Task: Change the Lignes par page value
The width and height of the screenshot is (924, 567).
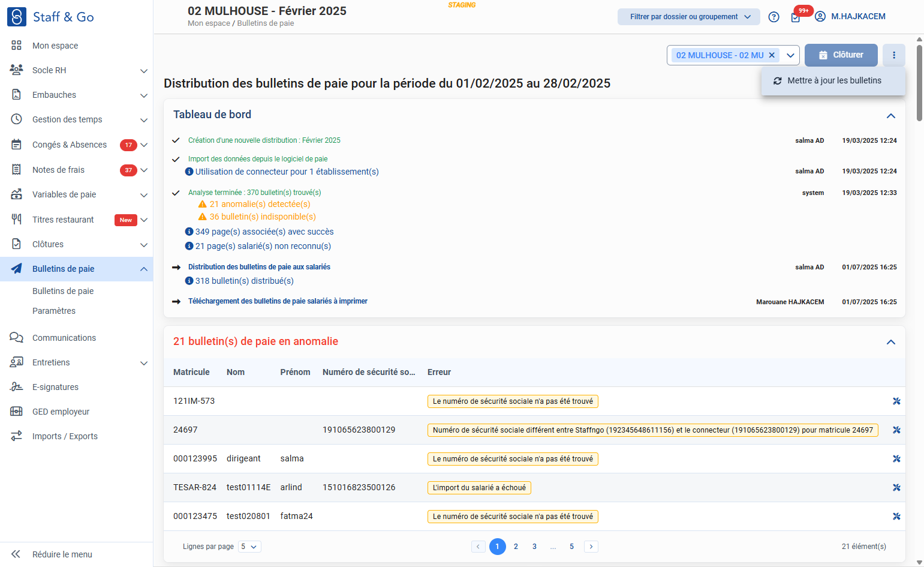Action: pyautogui.click(x=249, y=547)
